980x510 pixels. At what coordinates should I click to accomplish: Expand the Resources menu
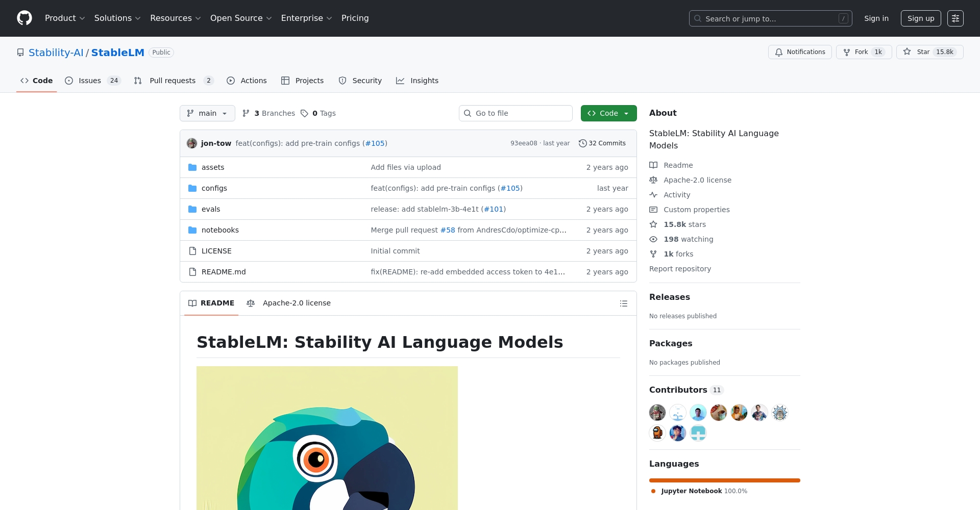click(176, 18)
